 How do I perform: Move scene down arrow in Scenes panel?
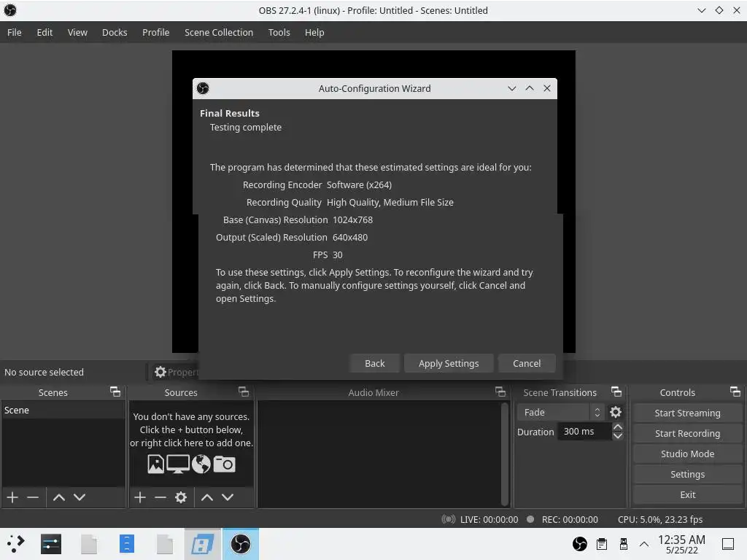coord(80,497)
